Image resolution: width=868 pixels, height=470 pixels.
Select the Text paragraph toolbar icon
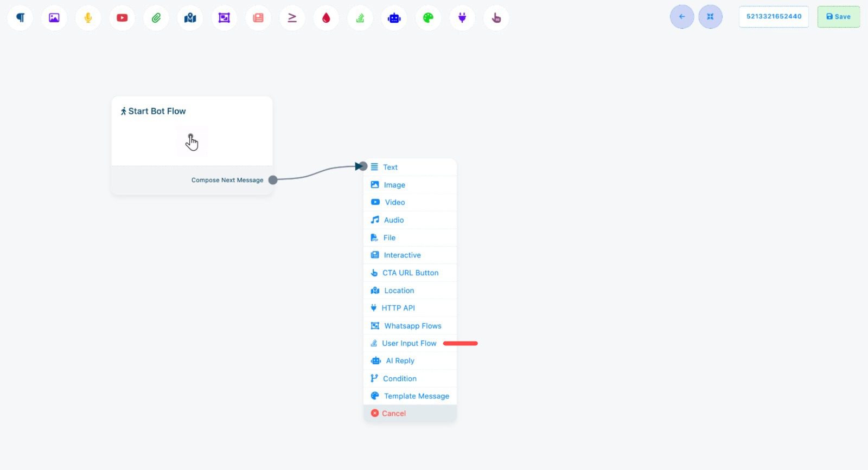pos(20,18)
